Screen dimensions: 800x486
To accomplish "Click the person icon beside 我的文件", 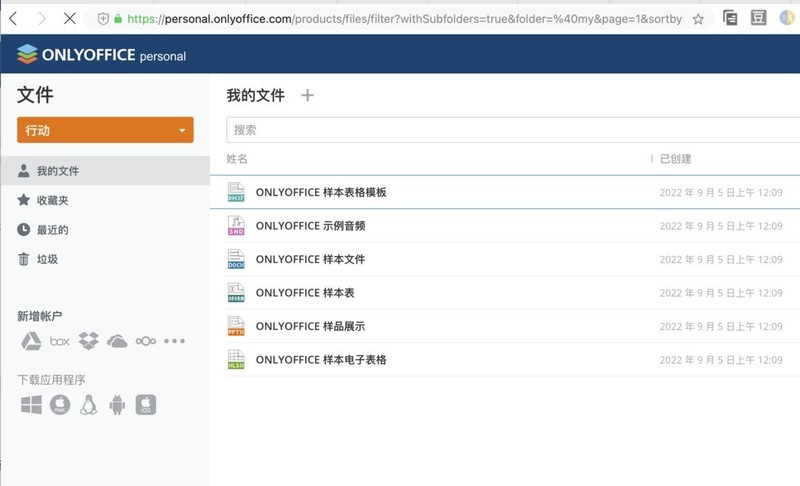I will tap(23, 171).
